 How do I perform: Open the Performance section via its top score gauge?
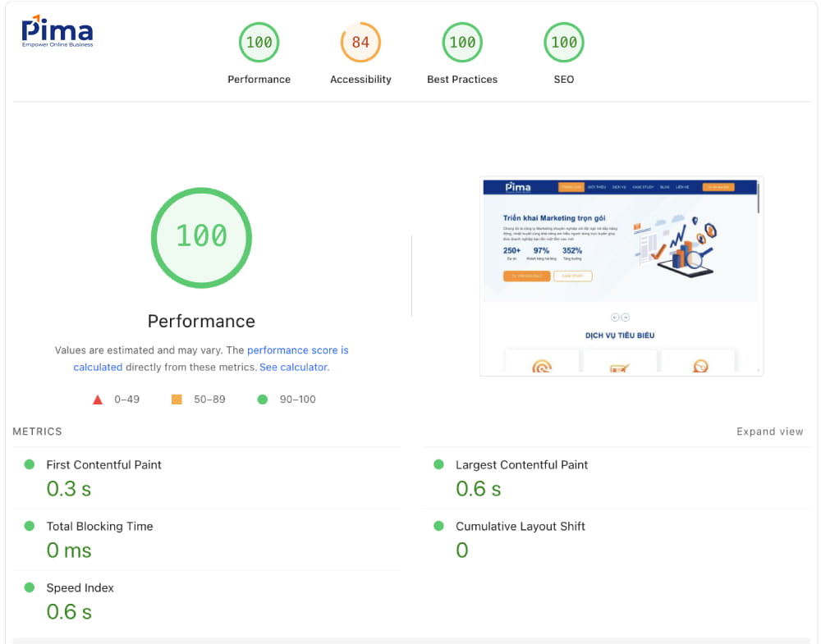pyautogui.click(x=259, y=42)
